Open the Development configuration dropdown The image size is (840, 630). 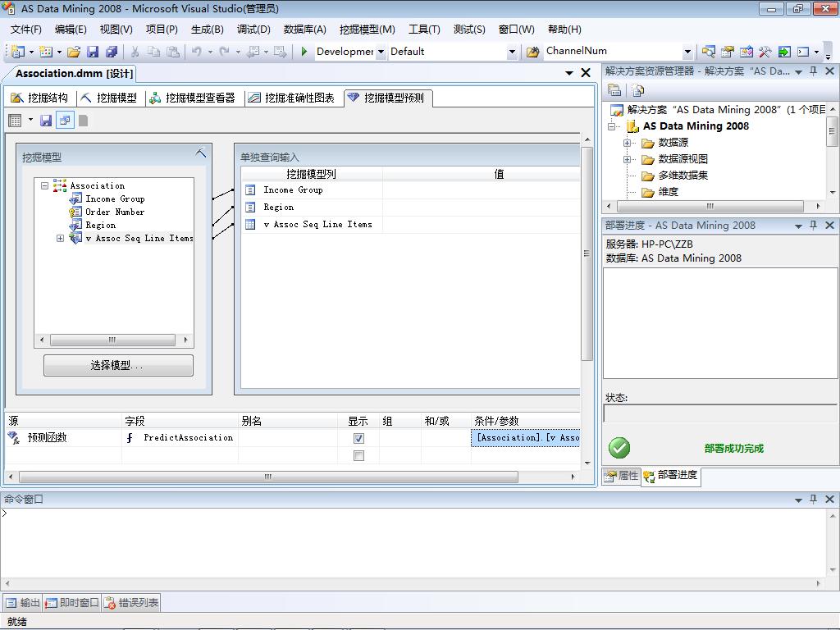tap(381, 52)
